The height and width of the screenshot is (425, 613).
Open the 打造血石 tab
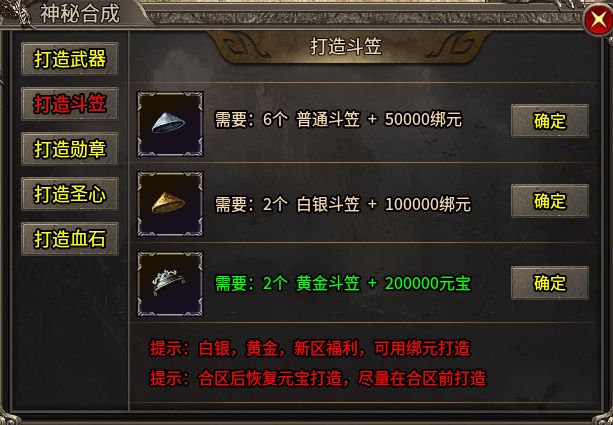pyautogui.click(x=70, y=239)
